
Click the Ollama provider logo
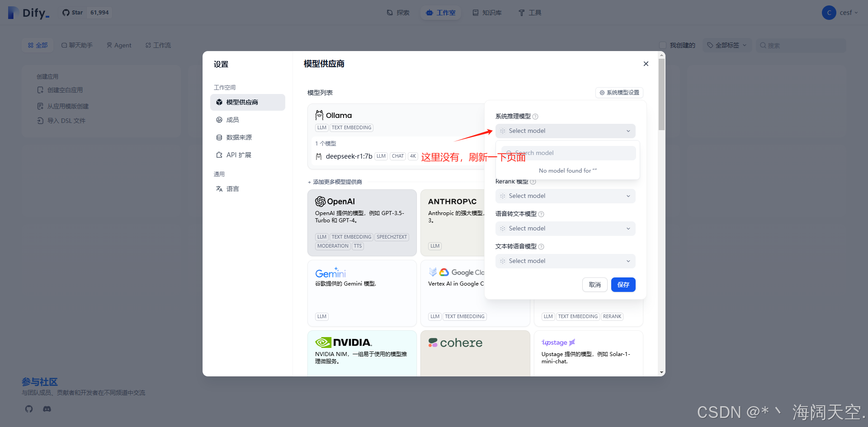tap(334, 115)
